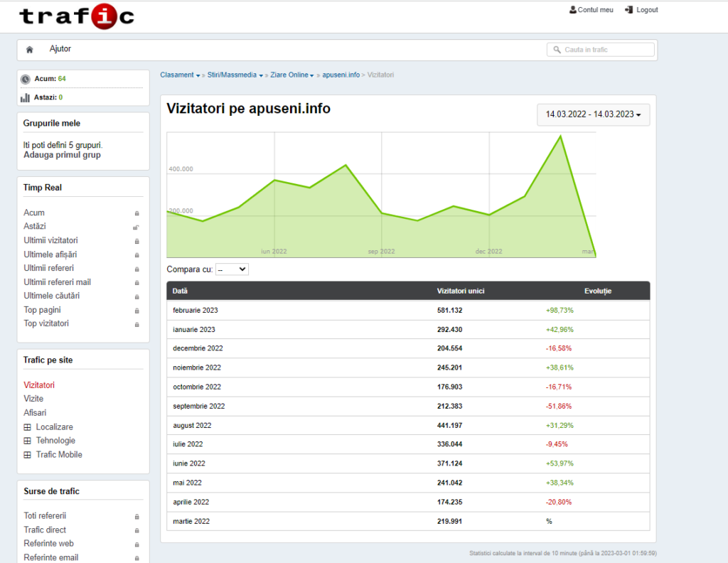Click the clock icon beside Acum
The width and height of the screenshot is (728, 563).
(26, 79)
